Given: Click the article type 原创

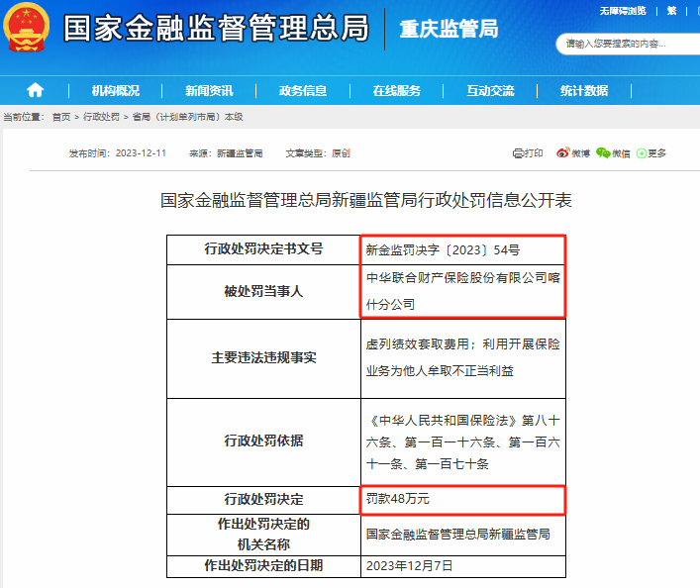Looking at the screenshot, I should pyautogui.click(x=341, y=153).
